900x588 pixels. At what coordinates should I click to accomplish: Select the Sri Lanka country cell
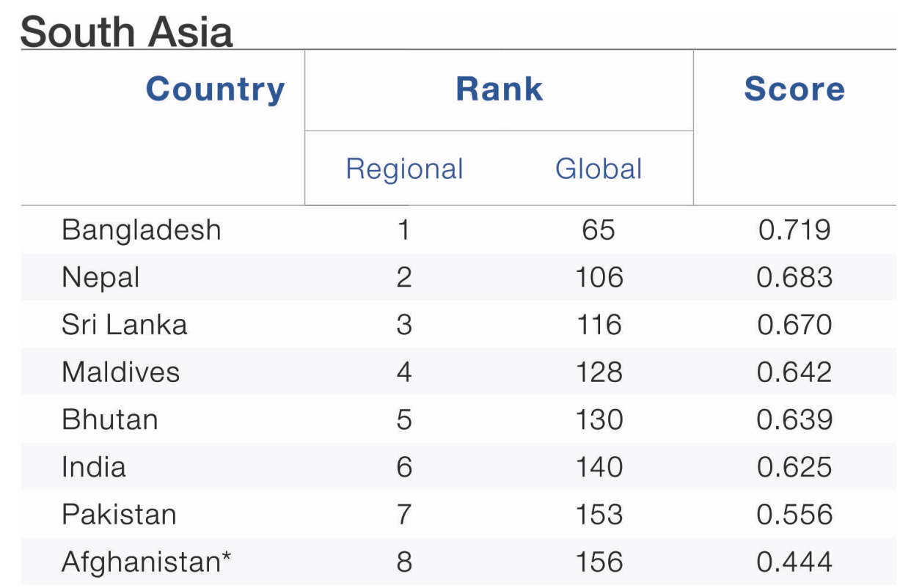coord(124,325)
